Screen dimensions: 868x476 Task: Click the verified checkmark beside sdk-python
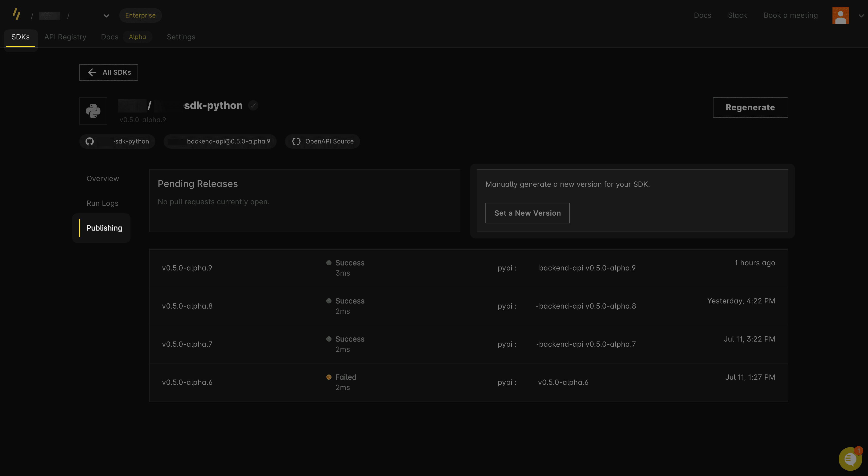tap(253, 105)
